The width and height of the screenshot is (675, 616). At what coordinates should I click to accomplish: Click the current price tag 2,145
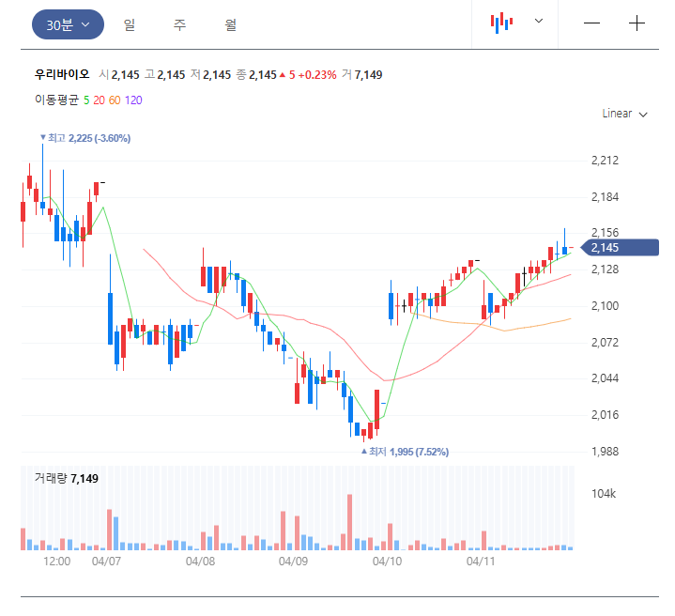pos(620,248)
